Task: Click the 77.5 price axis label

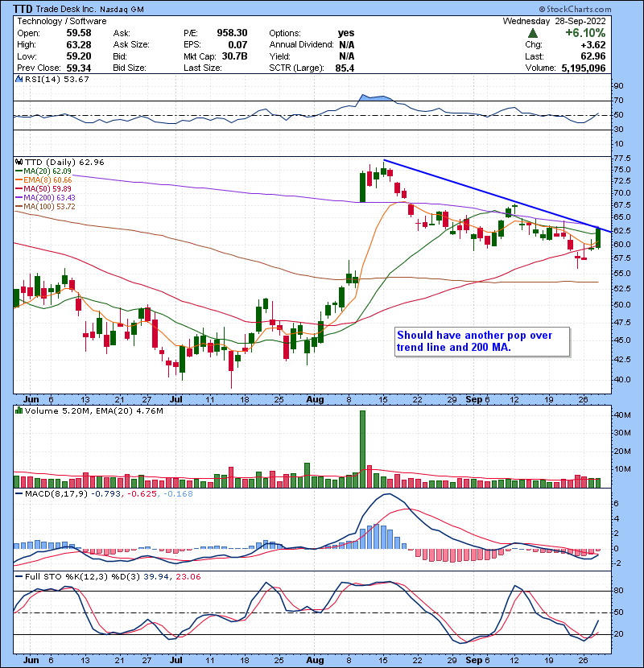Action: click(621, 159)
